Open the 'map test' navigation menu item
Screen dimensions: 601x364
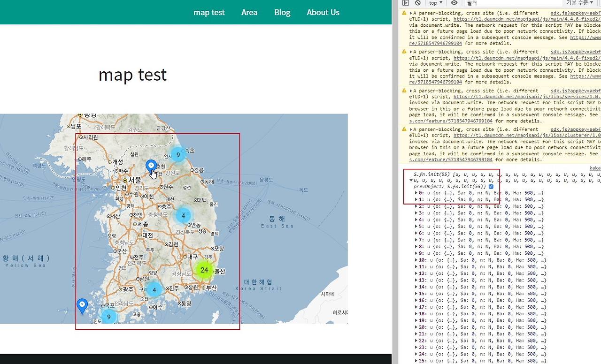point(209,12)
